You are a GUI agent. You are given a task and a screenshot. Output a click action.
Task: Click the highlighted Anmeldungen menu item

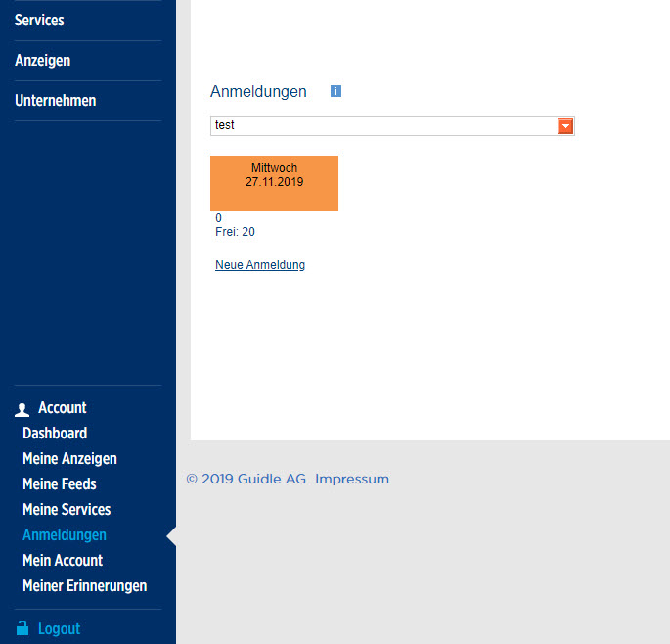[x=65, y=534]
